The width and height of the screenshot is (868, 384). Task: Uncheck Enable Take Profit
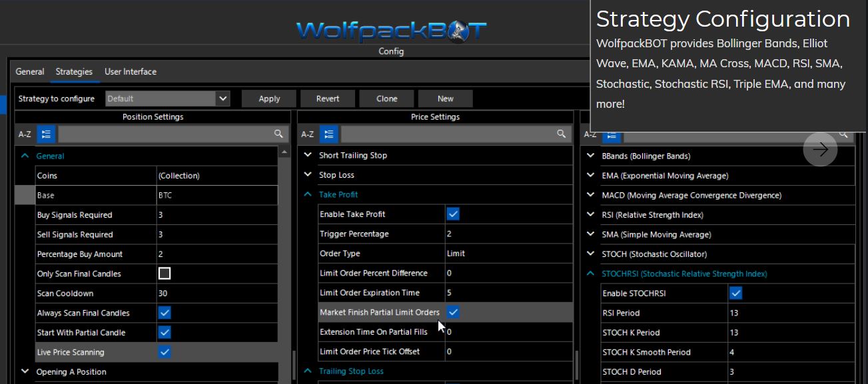pyautogui.click(x=453, y=214)
